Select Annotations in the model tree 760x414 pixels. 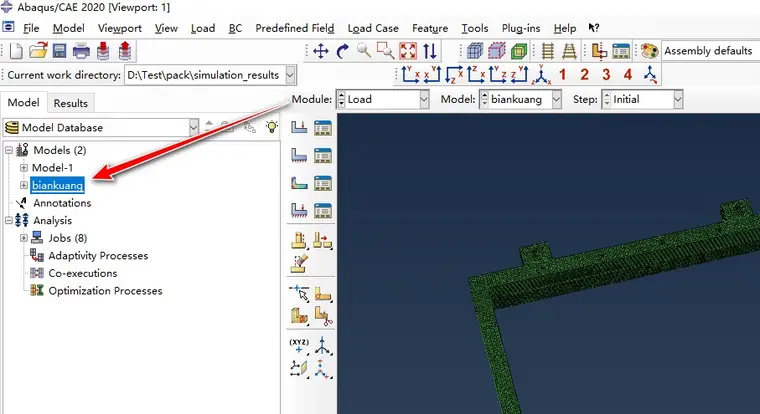click(x=62, y=203)
